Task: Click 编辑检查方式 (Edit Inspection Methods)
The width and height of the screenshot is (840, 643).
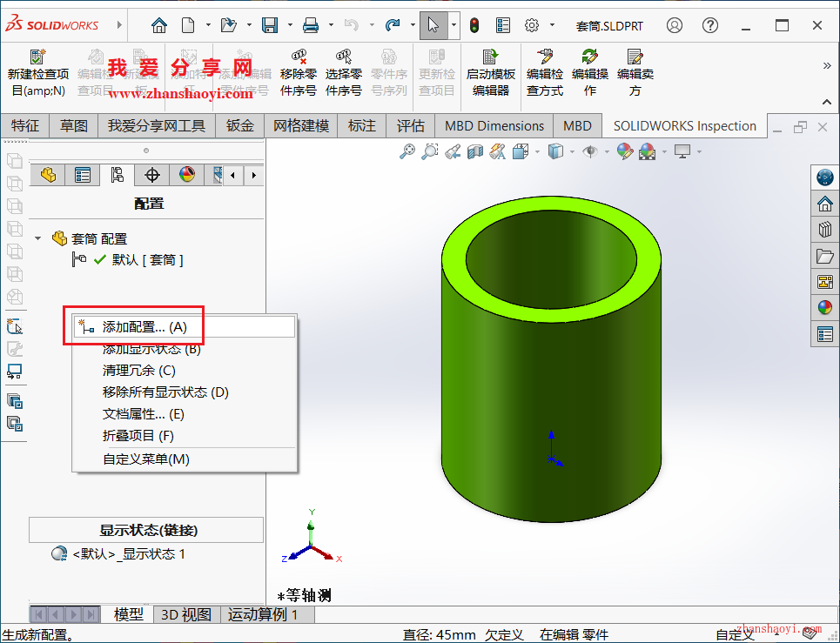Action: point(545,73)
